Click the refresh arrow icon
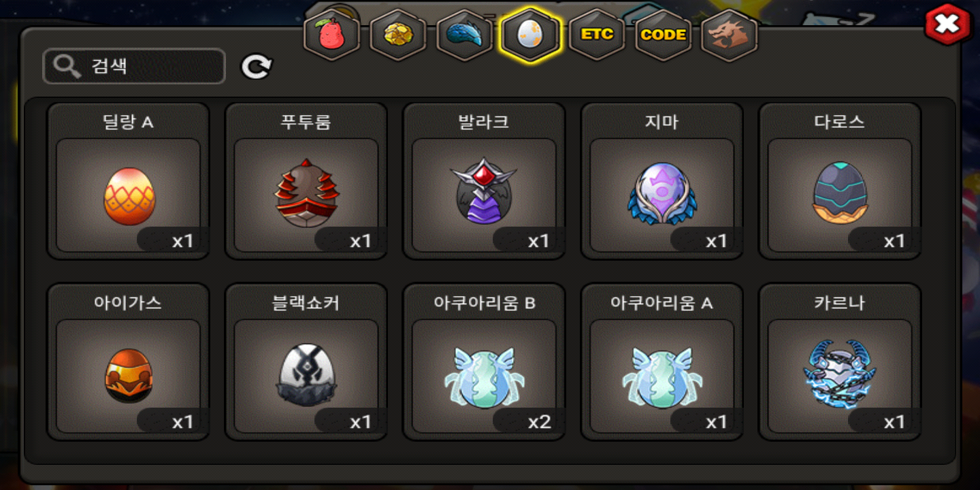Screen dimensions: 980x490 point(257,66)
